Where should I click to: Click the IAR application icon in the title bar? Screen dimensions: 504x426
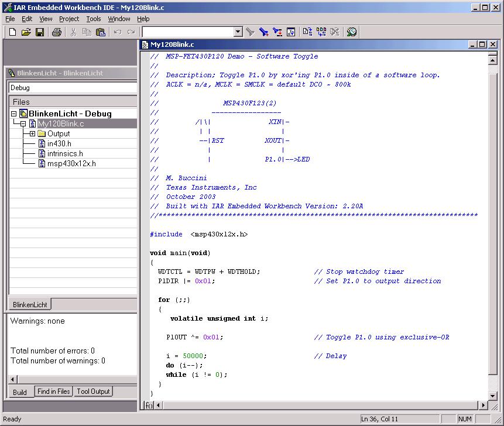tap(8, 8)
